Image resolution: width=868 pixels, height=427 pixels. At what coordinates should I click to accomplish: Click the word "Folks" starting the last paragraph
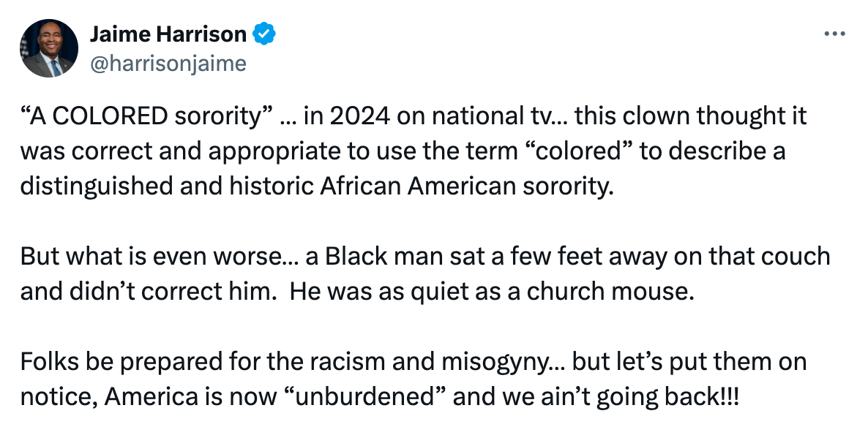[x=45, y=361]
